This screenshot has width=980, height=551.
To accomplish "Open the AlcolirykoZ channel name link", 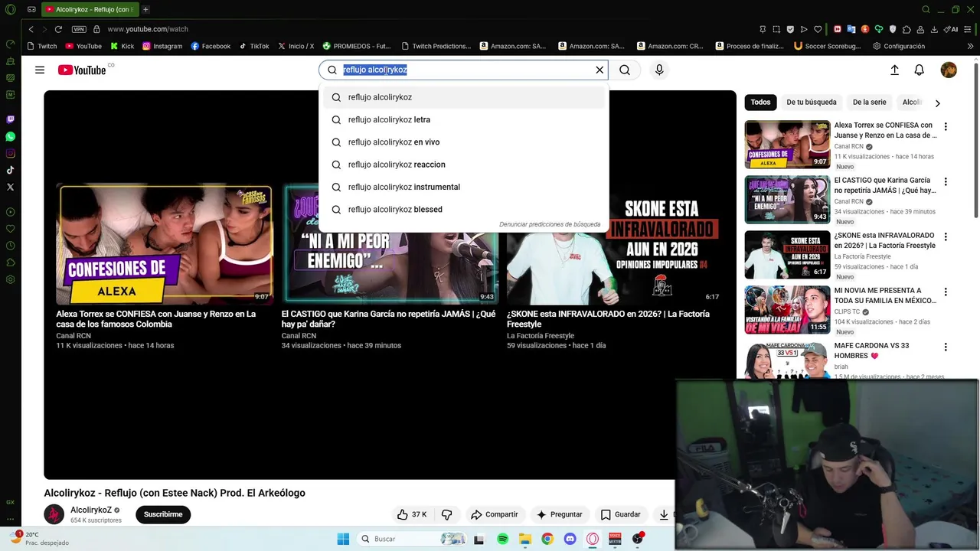I will pos(91,510).
